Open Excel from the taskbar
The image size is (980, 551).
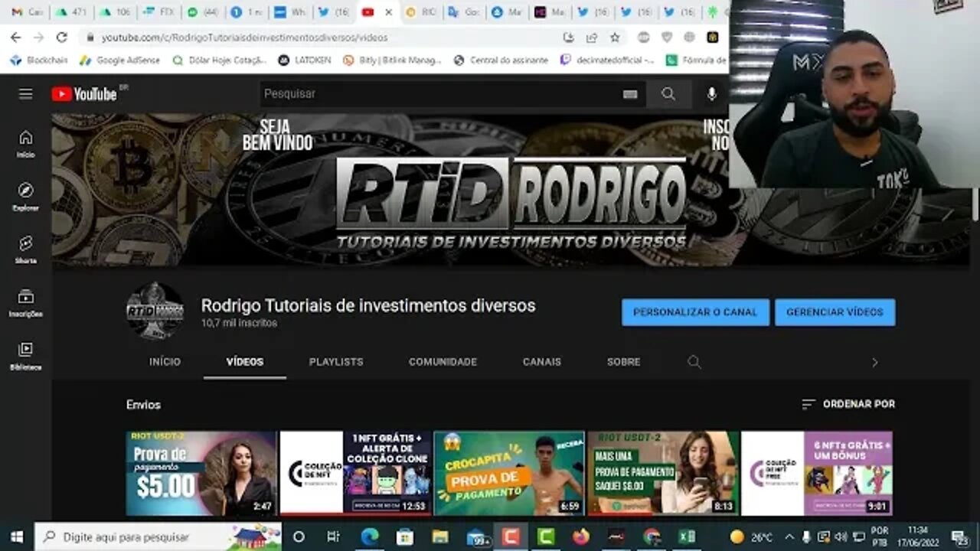(x=688, y=536)
